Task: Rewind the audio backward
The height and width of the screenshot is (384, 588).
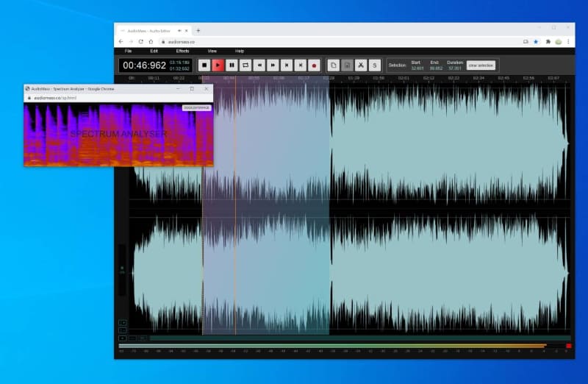Action: 259,65
